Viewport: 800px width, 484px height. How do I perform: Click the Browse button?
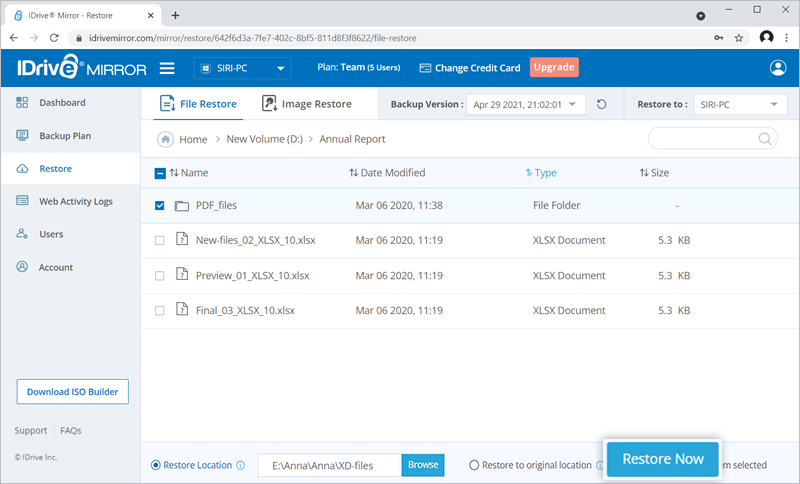pos(423,465)
